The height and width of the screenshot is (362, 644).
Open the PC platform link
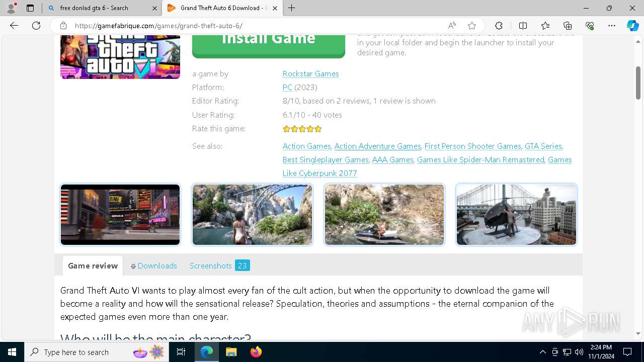287,87
